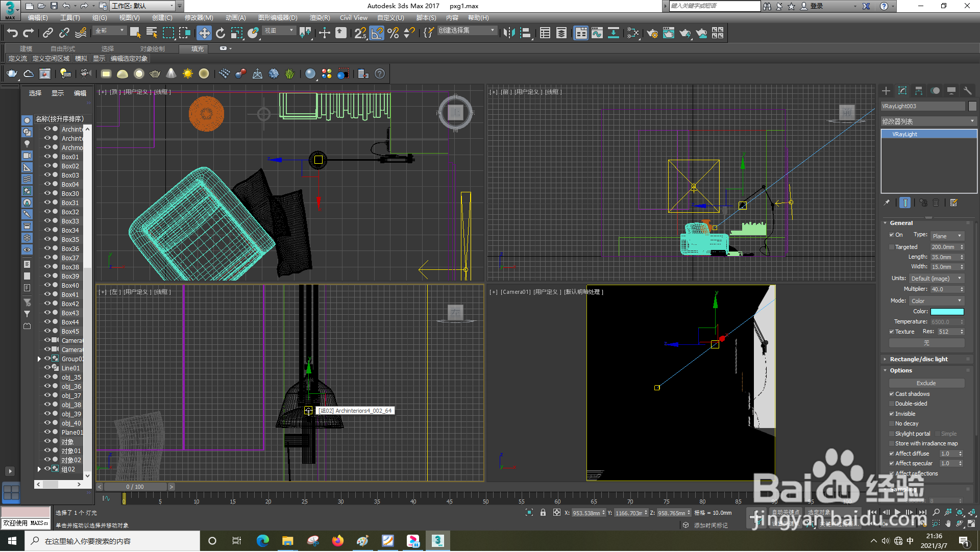980x552 pixels.
Task: Expand the Group02 tree item
Action: pyautogui.click(x=39, y=359)
